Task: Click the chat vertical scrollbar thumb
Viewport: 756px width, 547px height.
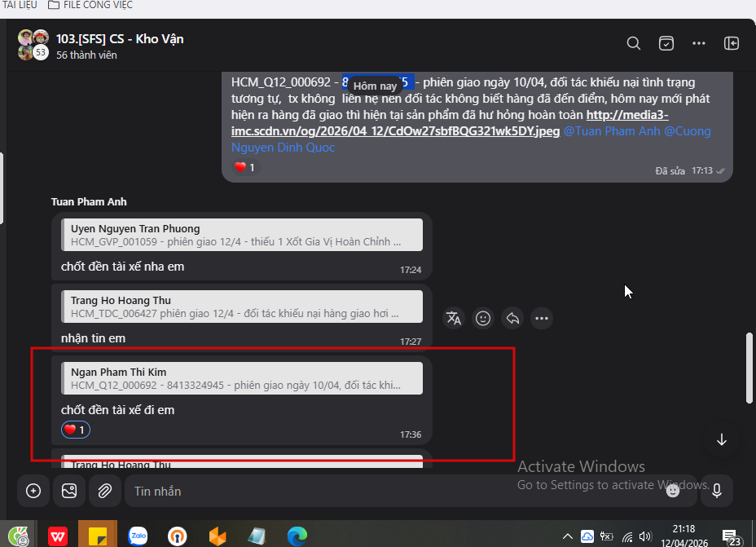Action: pos(749,368)
